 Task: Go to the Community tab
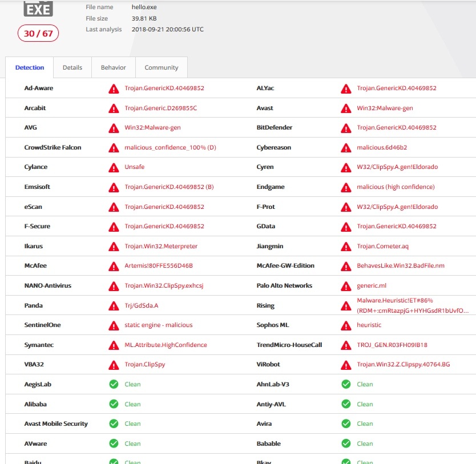(161, 67)
